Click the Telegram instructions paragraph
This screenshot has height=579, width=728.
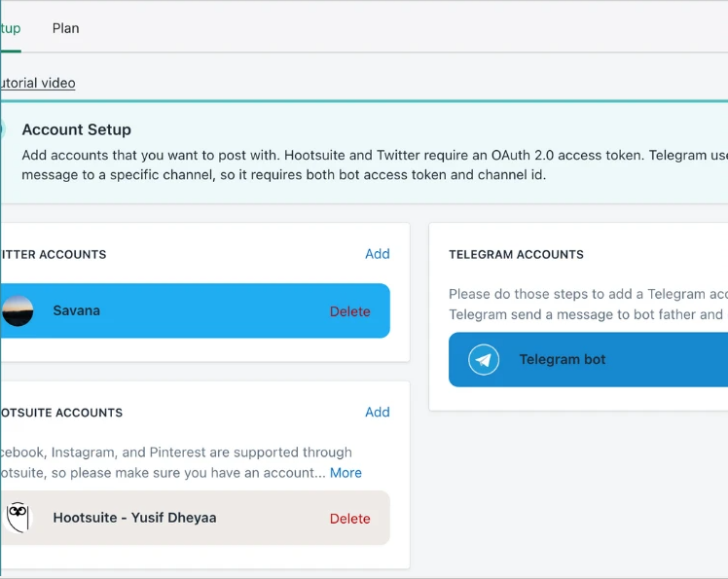588,305
